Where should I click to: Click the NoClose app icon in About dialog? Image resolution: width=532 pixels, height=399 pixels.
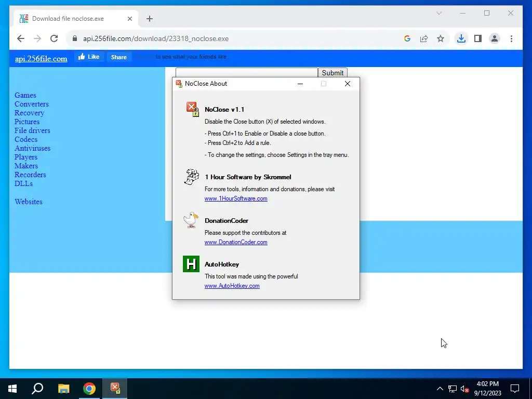click(x=192, y=109)
